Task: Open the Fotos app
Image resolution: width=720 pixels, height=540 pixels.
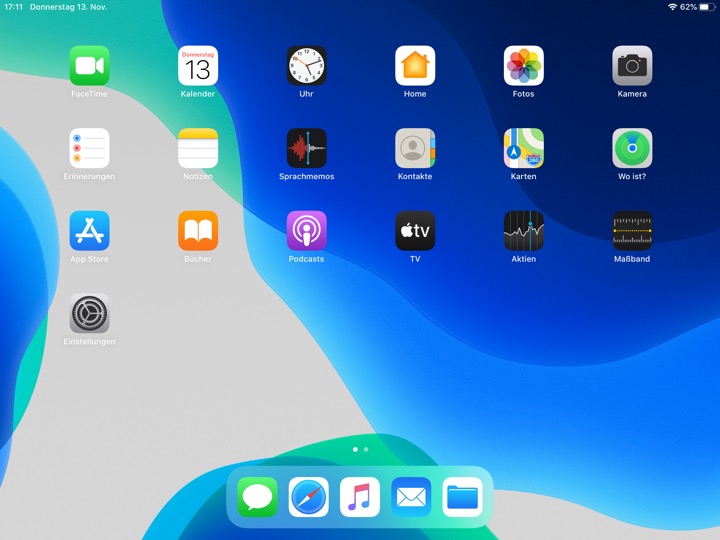Action: coord(523,66)
